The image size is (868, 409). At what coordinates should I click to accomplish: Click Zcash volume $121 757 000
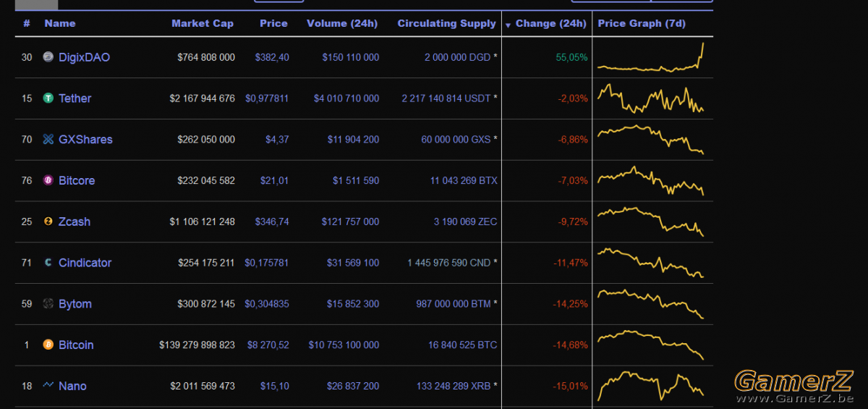(x=351, y=222)
